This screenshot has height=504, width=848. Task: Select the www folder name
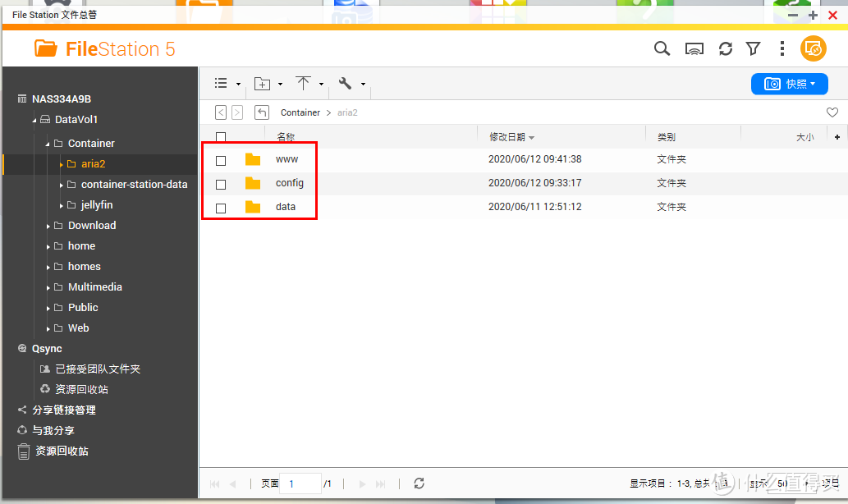pyautogui.click(x=286, y=159)
